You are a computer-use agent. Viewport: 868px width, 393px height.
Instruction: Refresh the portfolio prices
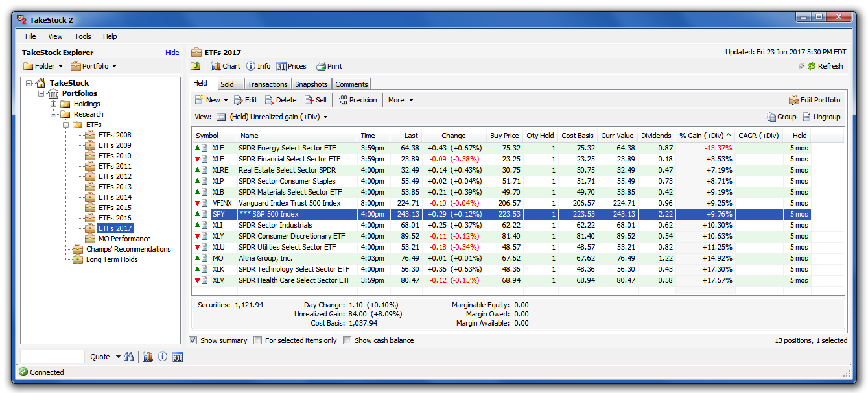coord(825,66)
